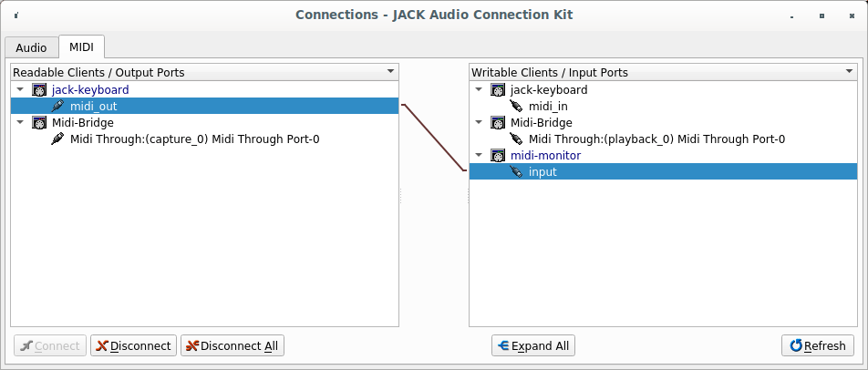Click the Midi Through playback_0 port icon
868x370 pixels.
(x=516, y=139)
